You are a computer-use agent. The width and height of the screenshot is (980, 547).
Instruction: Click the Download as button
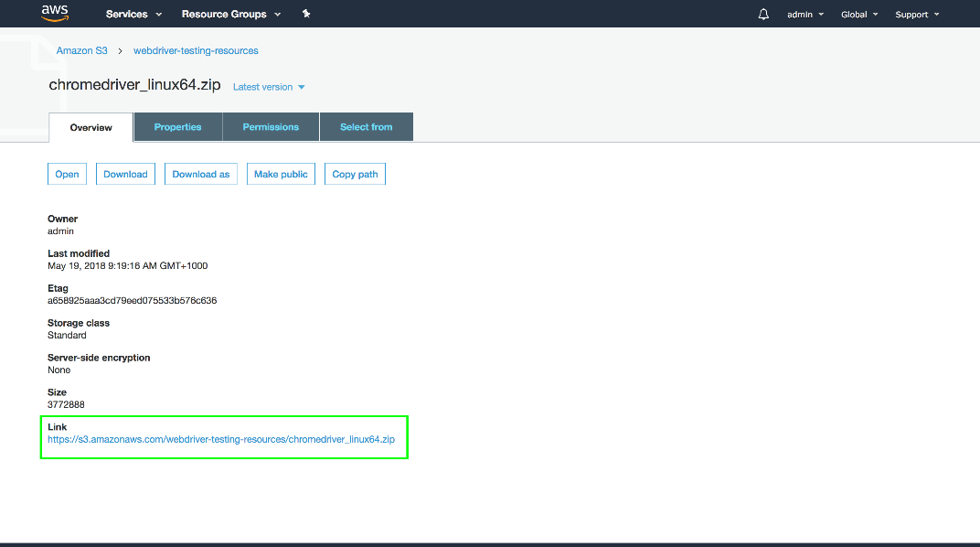[201, 174]
